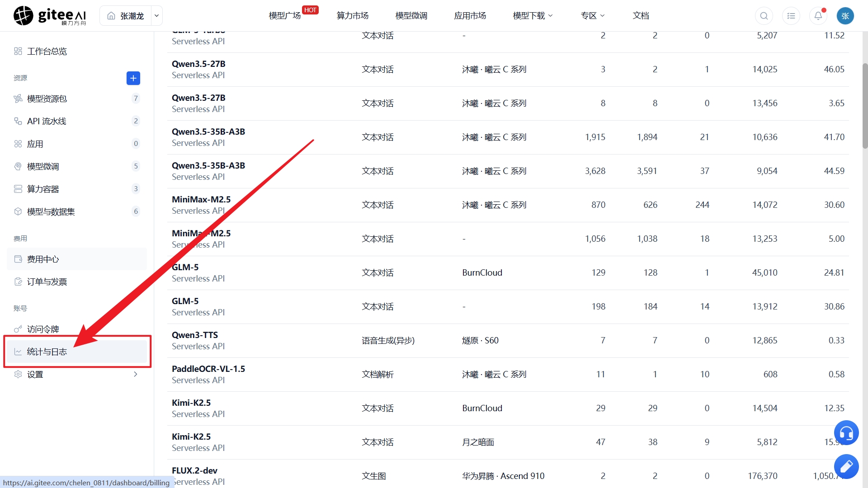868x488 pixels.
Task: Expand the 模型下载 dropdown menu
Action: 533,16
